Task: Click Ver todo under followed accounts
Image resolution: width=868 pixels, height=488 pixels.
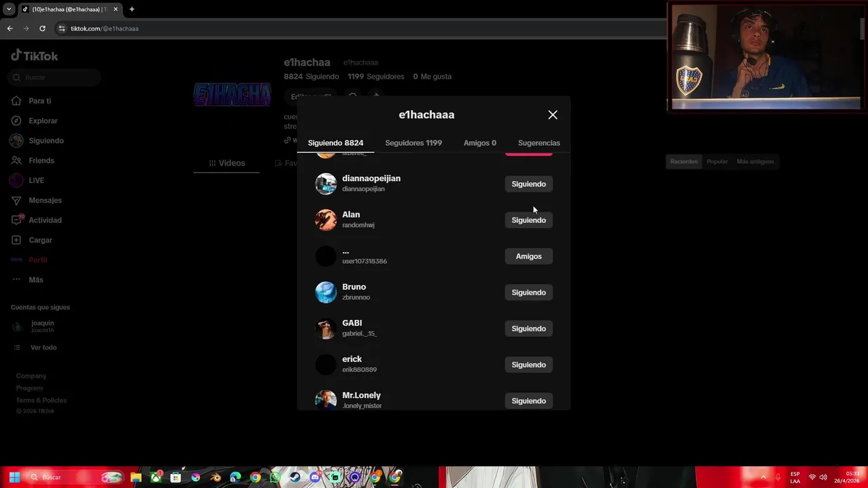Action: click(x=43, y=348)
